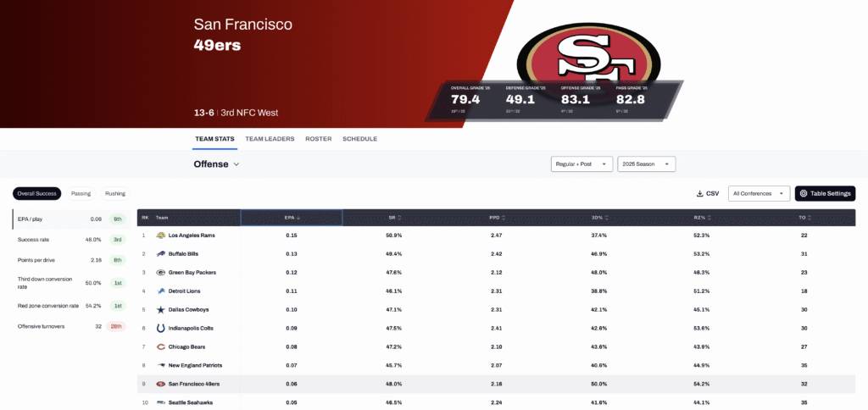
Task: Click the Los Angeles Rams logo icon
Action: [160, 235]
